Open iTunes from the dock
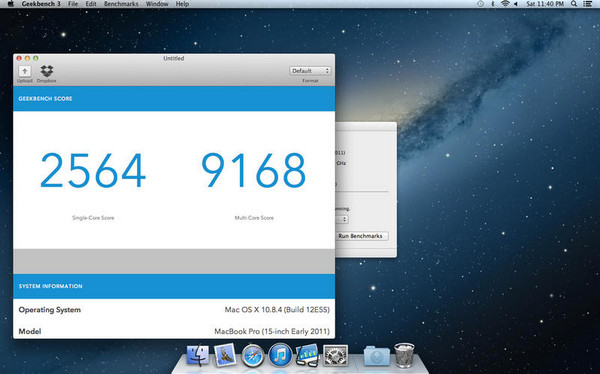The image size is (600, 374). click(x=280, y=355)
